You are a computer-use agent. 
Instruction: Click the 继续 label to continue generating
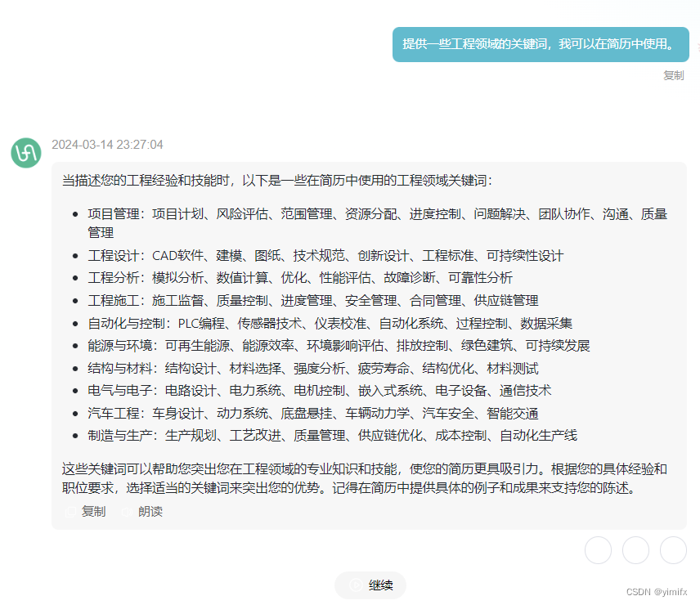pyautogui.click(x=381, y=585)
